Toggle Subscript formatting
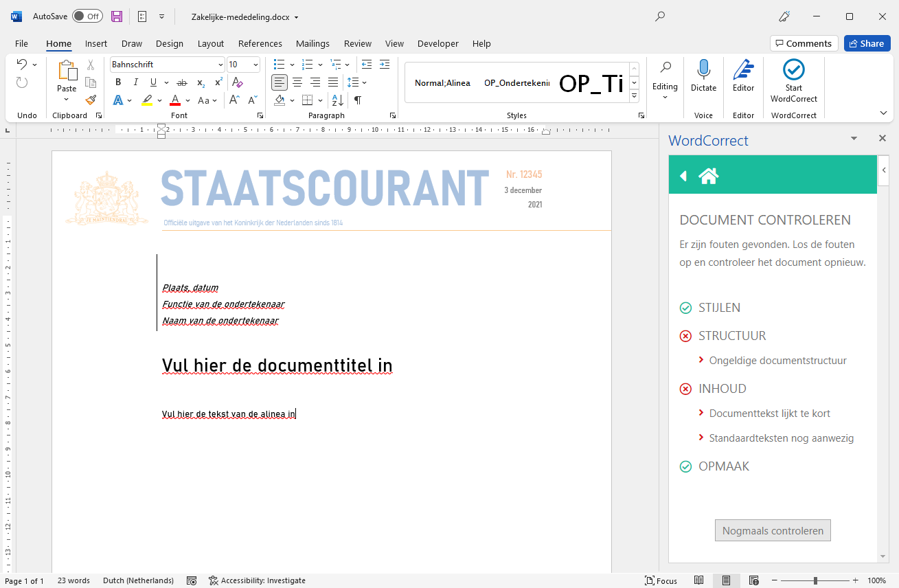The image size is (899, 588). (x=201, y=82)
